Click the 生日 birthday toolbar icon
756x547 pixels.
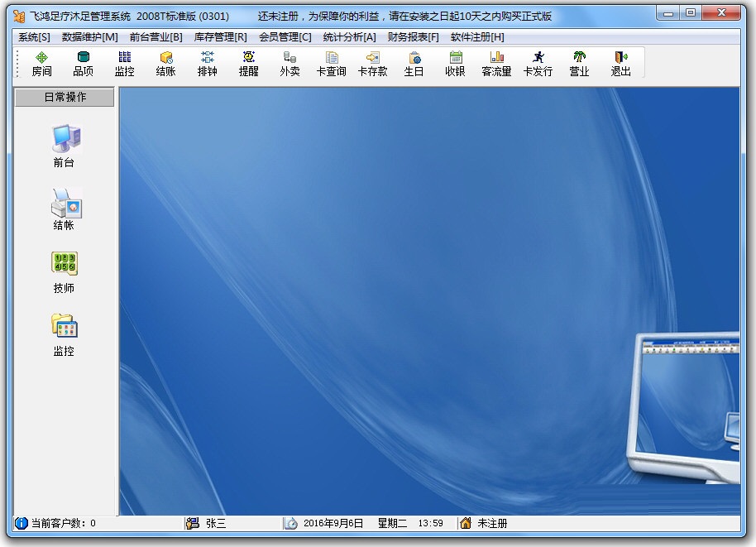coord(414,64)
